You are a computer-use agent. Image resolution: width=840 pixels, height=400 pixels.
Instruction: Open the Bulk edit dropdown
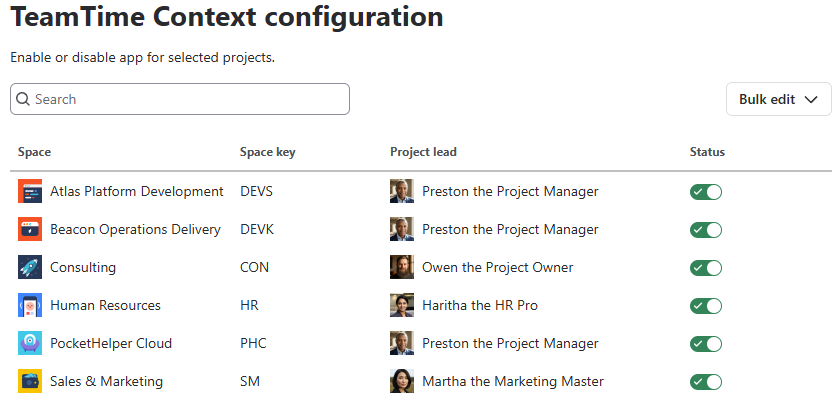[778, 99]
